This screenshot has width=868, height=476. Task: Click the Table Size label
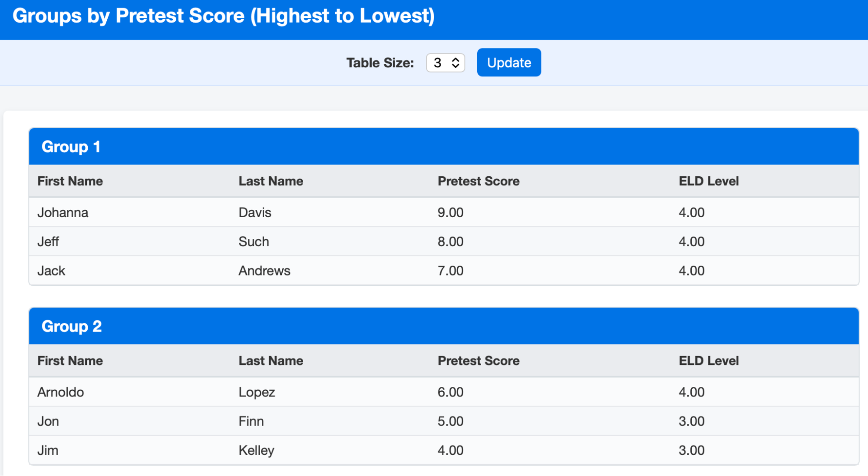click(380, 63)
